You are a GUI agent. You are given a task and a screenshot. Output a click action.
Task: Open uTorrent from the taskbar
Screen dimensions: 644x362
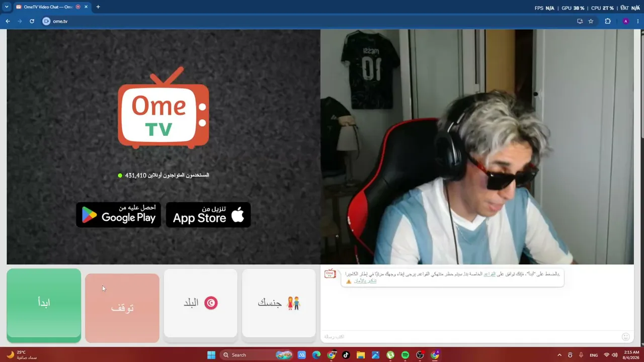click(x=390, y=355)
